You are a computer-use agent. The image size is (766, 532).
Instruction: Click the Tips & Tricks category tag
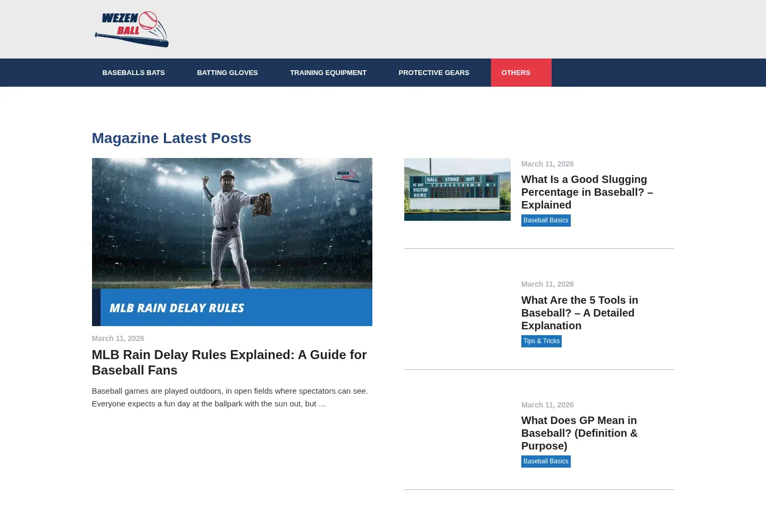point(542,341)
